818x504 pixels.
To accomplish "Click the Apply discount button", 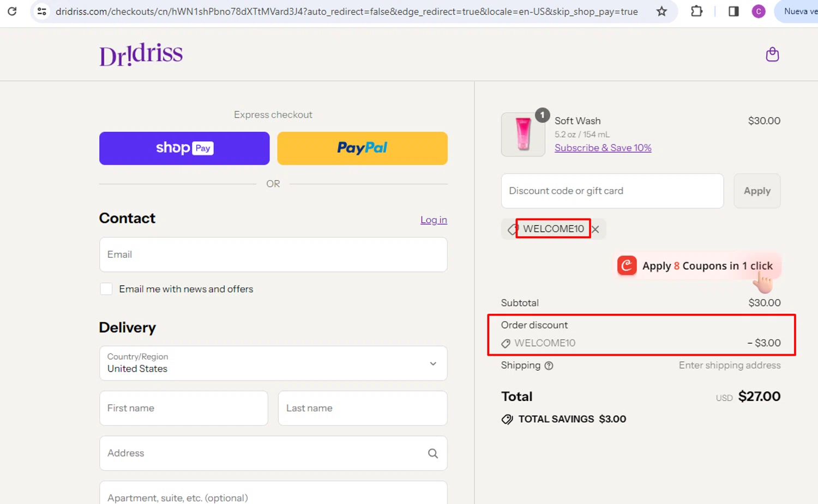I will pos(757,191).
